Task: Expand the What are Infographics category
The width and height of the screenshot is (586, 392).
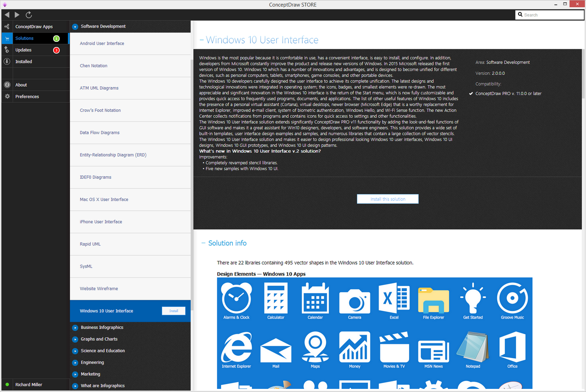Action: 75,386
